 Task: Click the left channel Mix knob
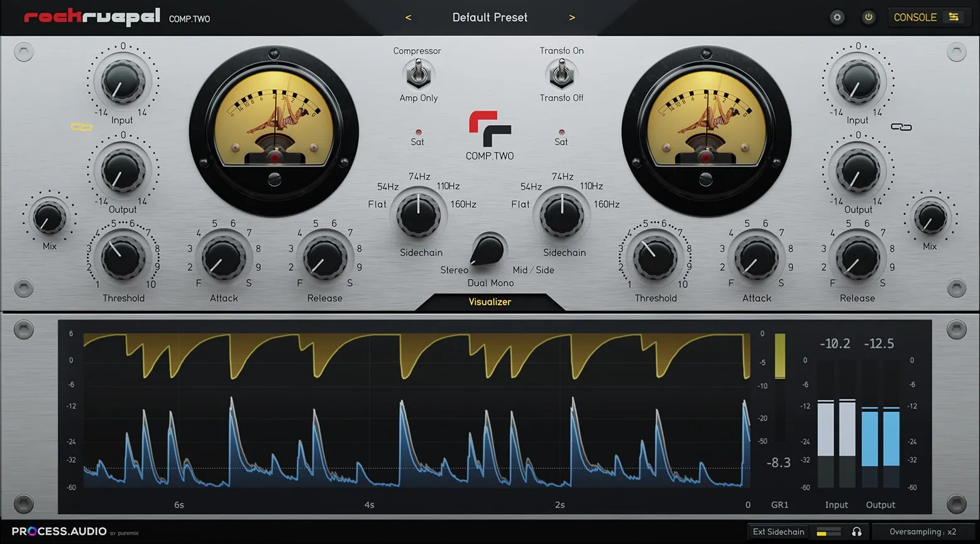[x=48, y=218]
